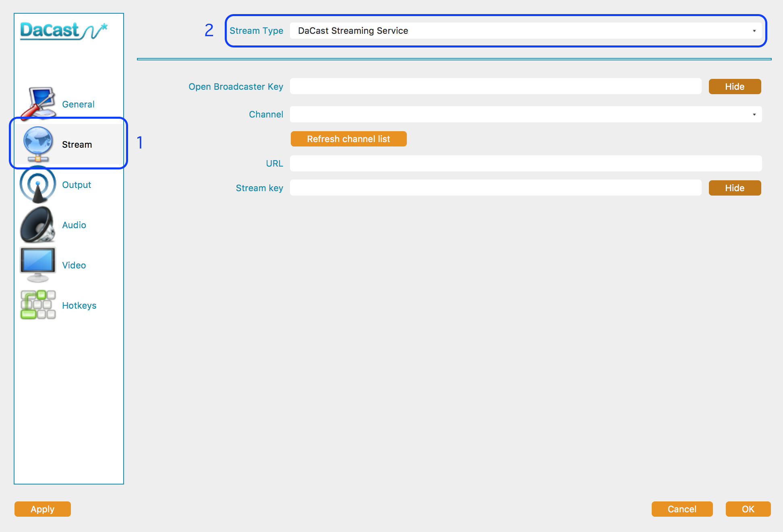This screenshot has width=783, height=532.
Task: Hide the Stream key field
Action: tap(735, 188)
